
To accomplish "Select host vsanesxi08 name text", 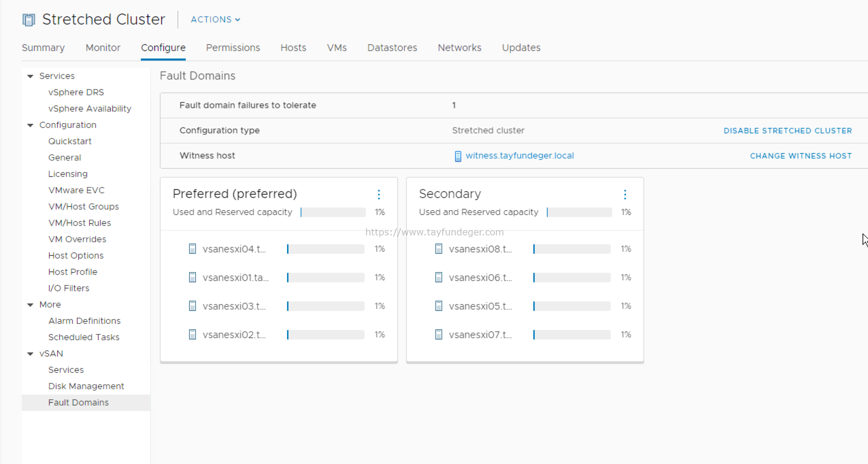I will point(481,249).
